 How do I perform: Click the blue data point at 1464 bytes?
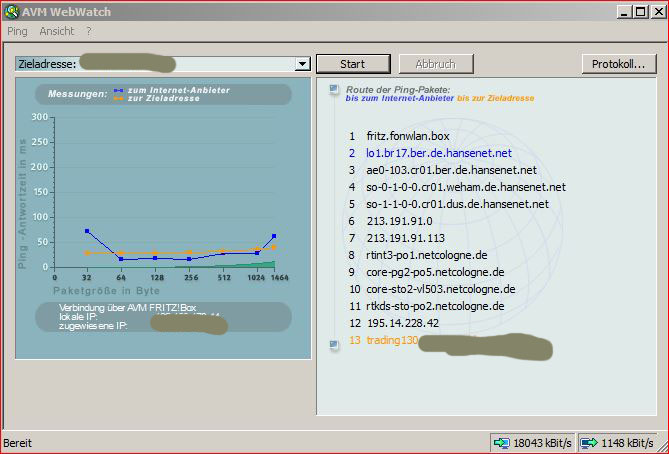274,236
